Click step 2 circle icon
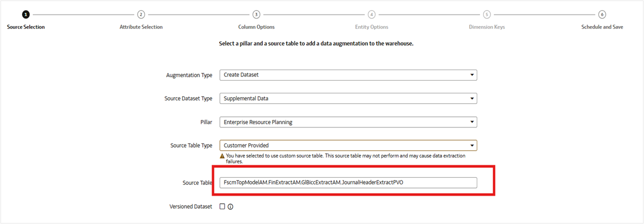This screenshot has height=224, width=644. click(x=141, y=15)
